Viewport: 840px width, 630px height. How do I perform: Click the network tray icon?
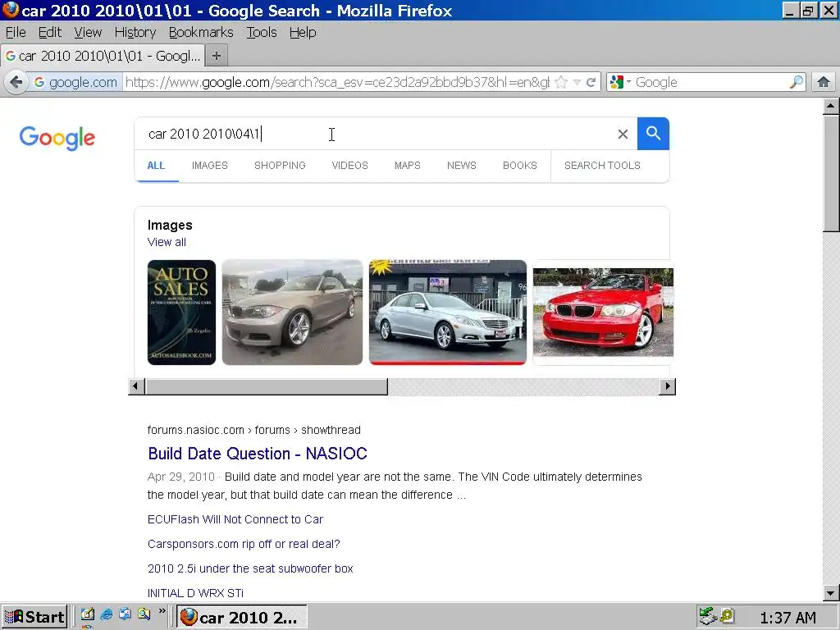pos(708,616)
